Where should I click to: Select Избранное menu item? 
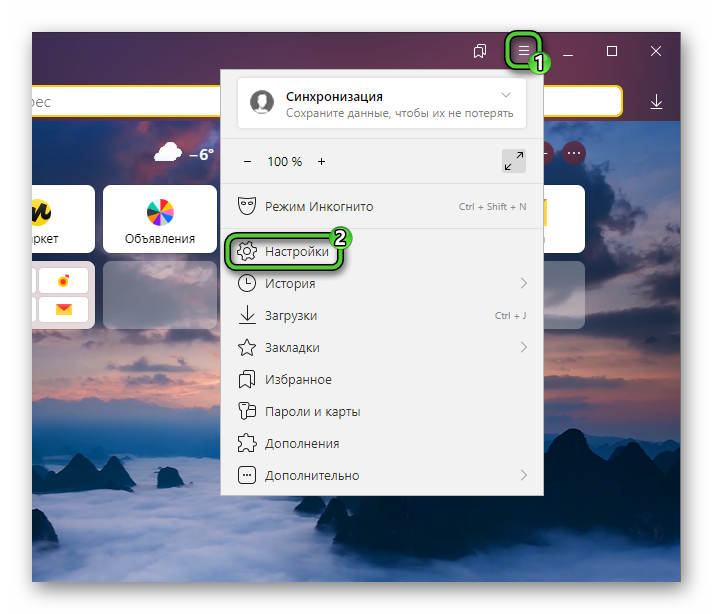tap(382, 379)
